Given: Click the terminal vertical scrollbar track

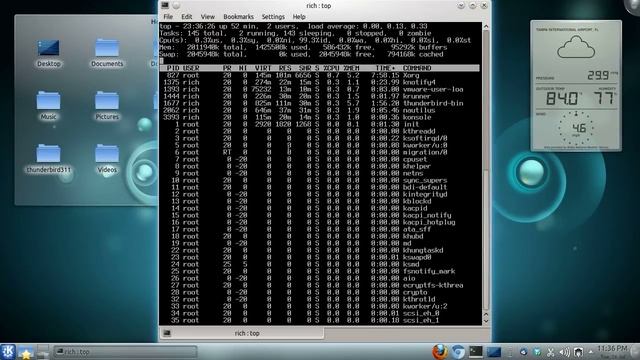Looking at the screenshot, I should (x=486, y=171).
